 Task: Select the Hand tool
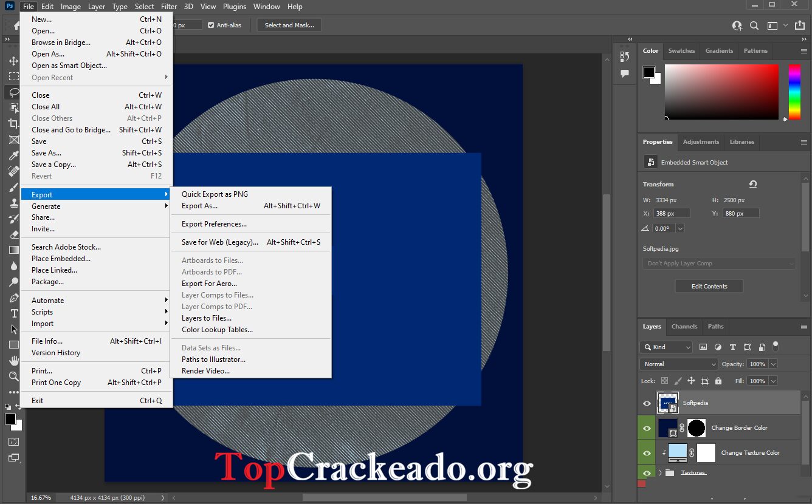13,360
